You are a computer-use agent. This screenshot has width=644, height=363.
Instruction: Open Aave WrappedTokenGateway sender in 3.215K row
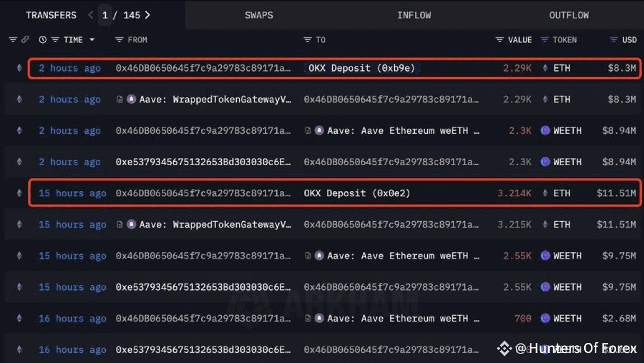point(215,225)
